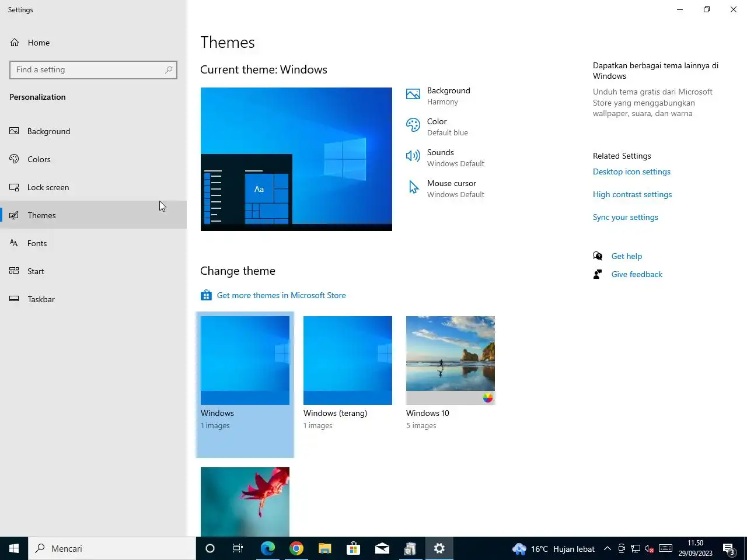The image size is (747, 560).
Task: Open Microsoft Store from taskbar
Action: click(353, 548)
